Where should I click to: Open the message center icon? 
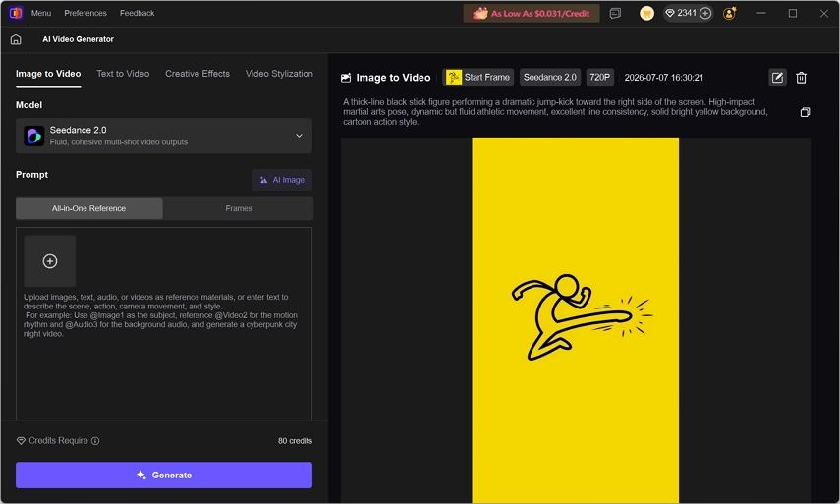(x=615, y=14)
